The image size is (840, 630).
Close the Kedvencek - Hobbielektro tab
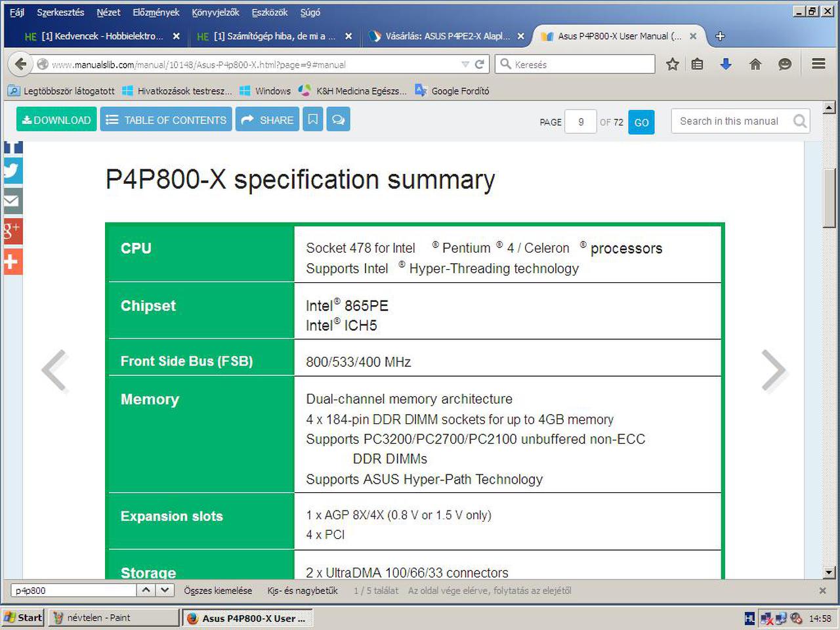coord(176,36)
